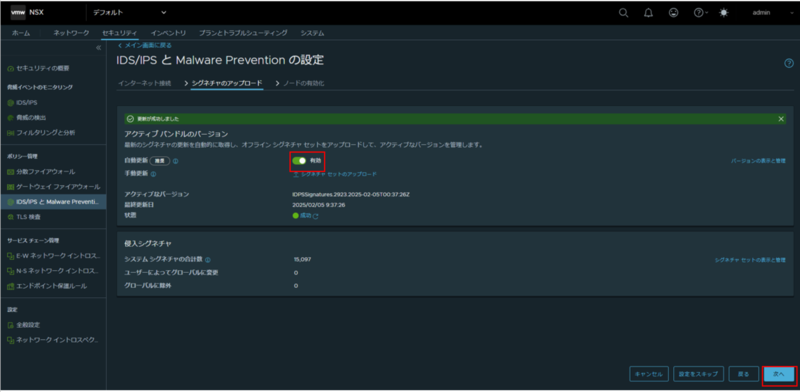Open フィルタリングと分析 in sidebar
Viewport: 800px width, 392px height.
point(46,133)
